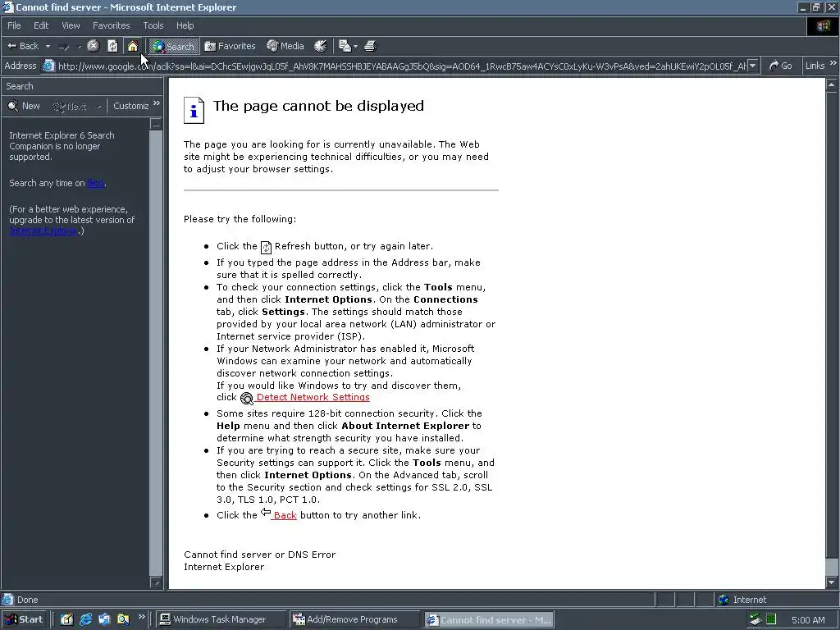Go to homepage via Home icon
This screenshot has width=840, height=630.
click(132, 46)
